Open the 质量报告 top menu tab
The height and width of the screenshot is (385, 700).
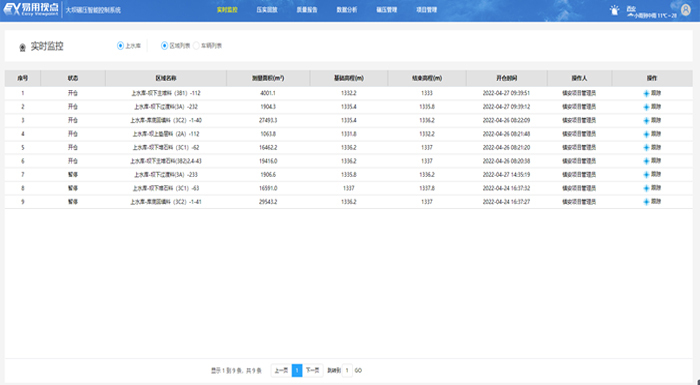pyautogui.click(x=307, y=10)
